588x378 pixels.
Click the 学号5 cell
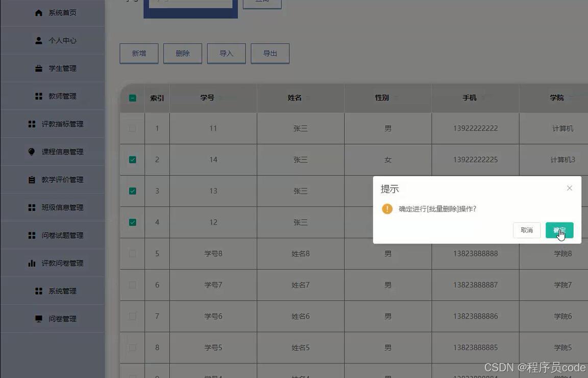[213, 347]
